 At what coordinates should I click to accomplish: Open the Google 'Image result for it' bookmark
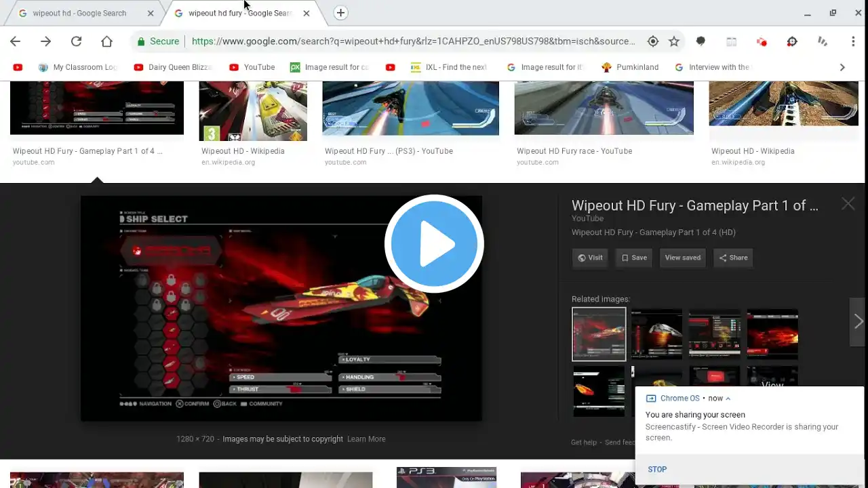pos(545,67)
